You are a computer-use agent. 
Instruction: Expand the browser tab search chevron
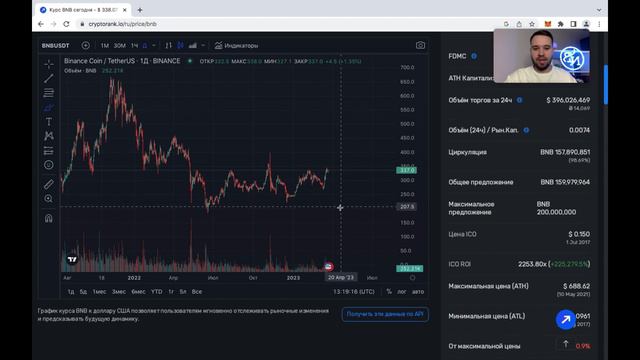[599, 10]
